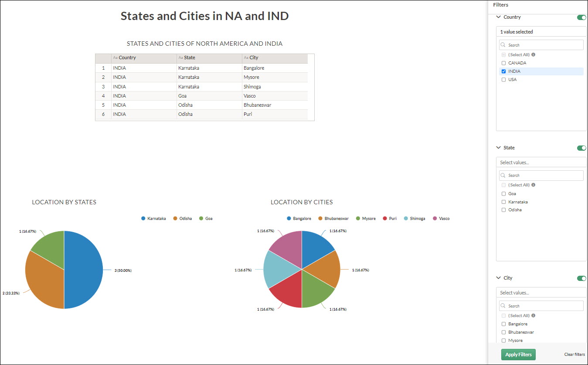Click the text-type icon in City column header
Image resolution: width=588 pixels, height=365 pixels.
pyautogui.click(x=246, y=58)
